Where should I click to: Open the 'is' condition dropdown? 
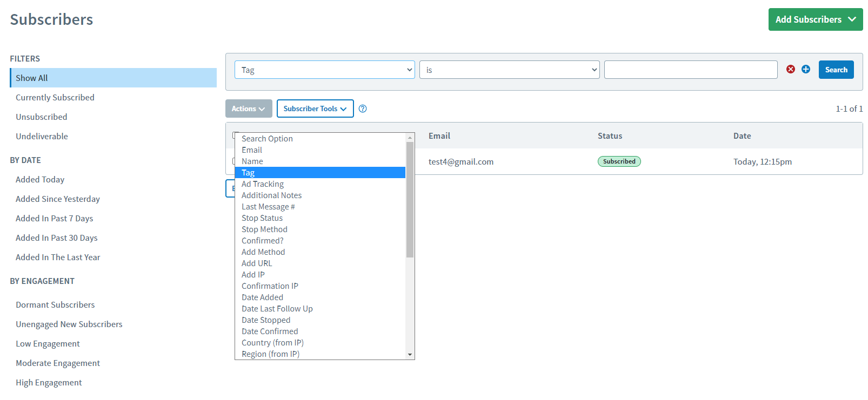click(x=510, y=70)
